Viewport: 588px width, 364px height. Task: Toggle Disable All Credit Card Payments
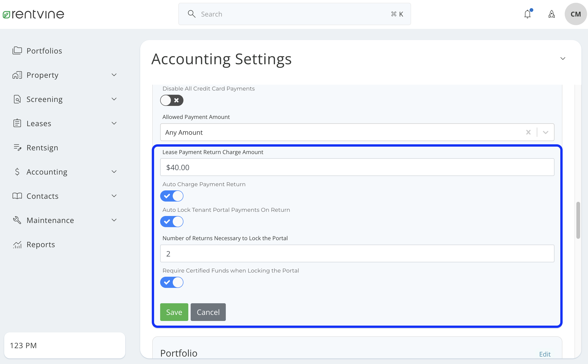point(172,100)
